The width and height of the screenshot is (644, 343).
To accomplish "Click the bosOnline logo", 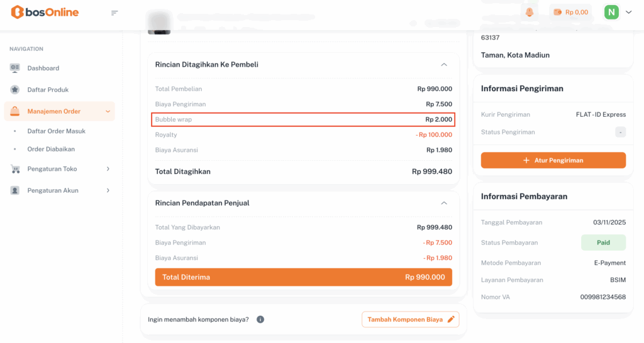I will pos(45,13).
